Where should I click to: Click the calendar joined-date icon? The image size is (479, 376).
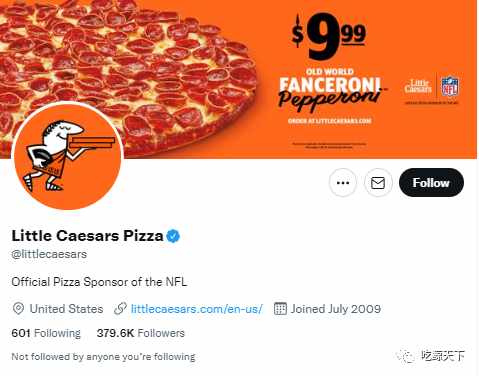280,309
